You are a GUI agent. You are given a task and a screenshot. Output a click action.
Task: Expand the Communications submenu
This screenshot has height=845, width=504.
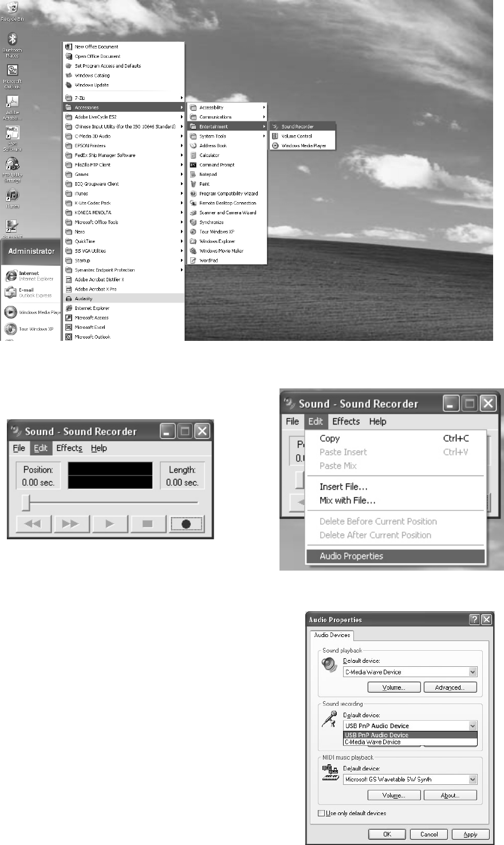tap(227, 117)
